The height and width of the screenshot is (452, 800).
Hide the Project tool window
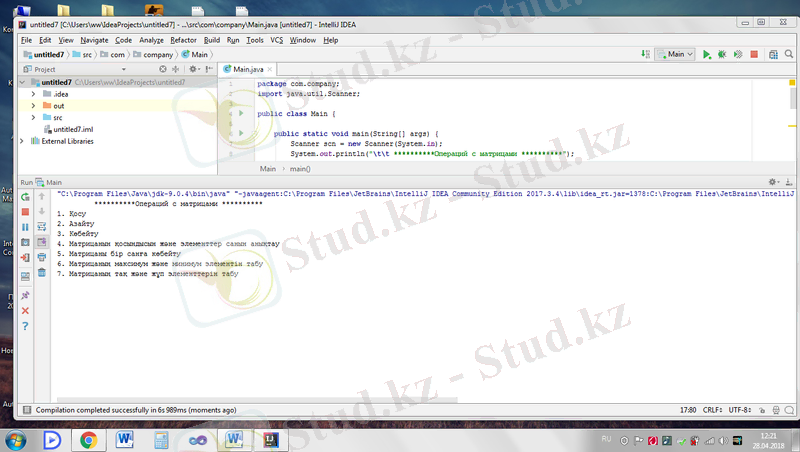pyautogui.click(x=209, y=69)
